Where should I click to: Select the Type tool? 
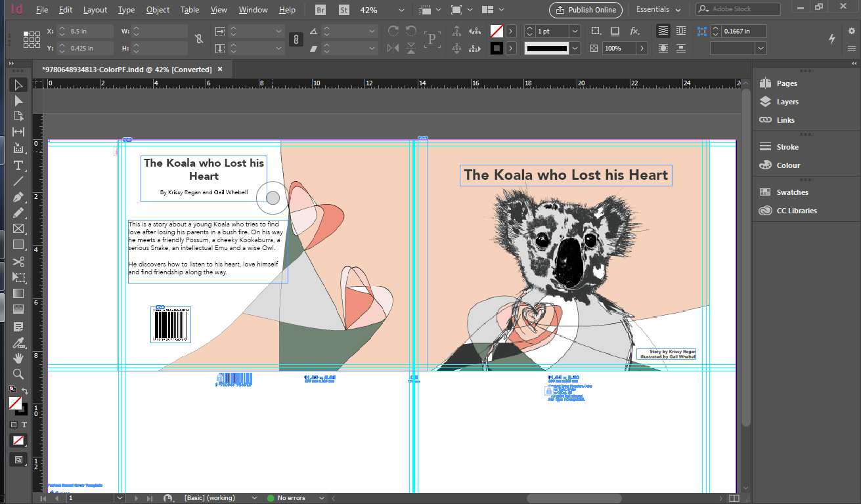point(18,165)
